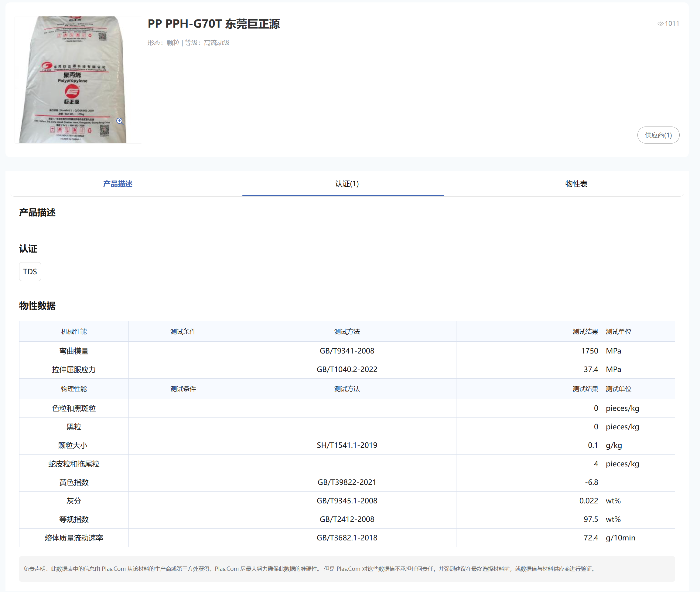
Task: Open the 供应商(1) supplier button
Action: (658, 135)
